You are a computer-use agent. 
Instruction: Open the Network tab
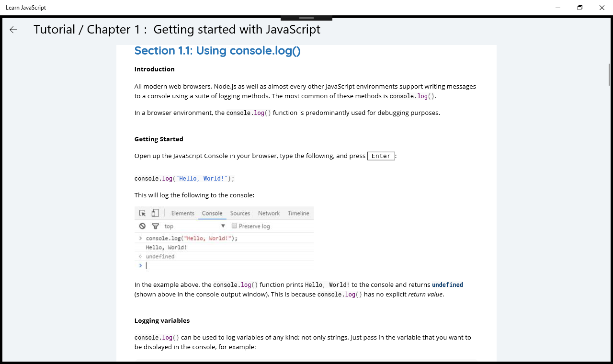269,213
